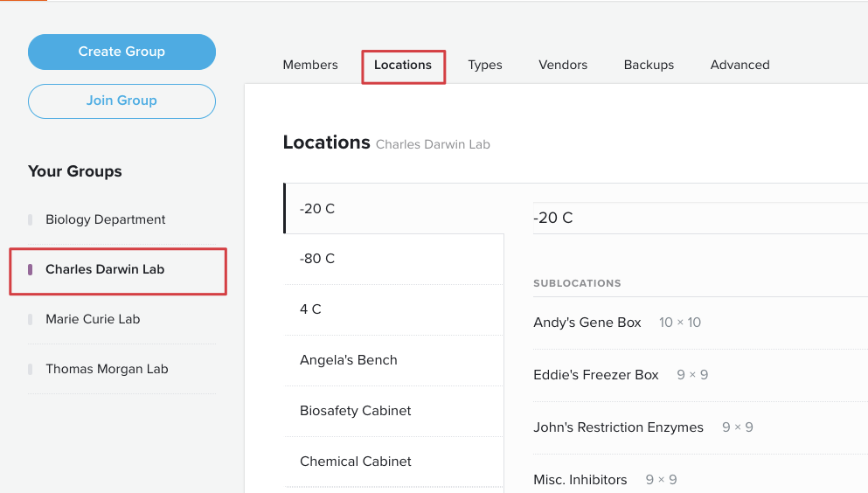Switch to the Locations tab
The width and height of the screenshot is (868, 493).
point(403,65)
